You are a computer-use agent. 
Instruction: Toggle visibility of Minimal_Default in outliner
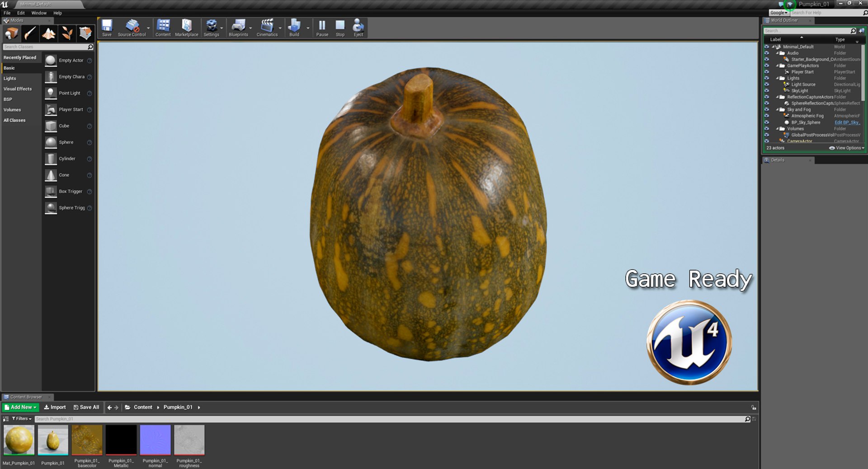766,47
